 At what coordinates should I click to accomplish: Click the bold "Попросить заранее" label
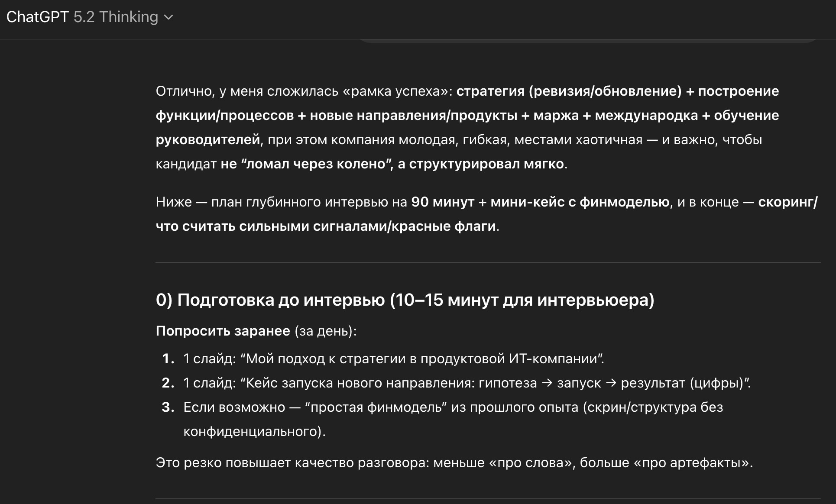(223, 331)
